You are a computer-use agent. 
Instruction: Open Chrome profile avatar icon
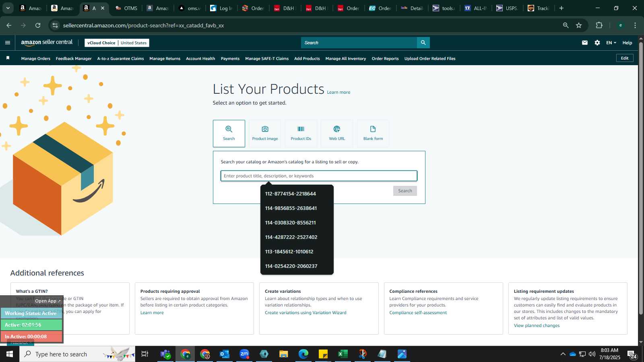(621, 25)
